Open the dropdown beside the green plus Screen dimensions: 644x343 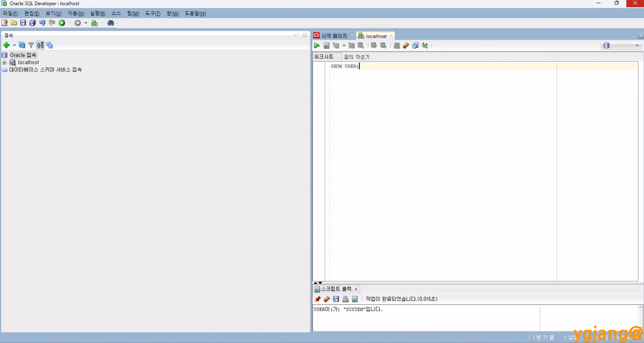click(14, 45)
